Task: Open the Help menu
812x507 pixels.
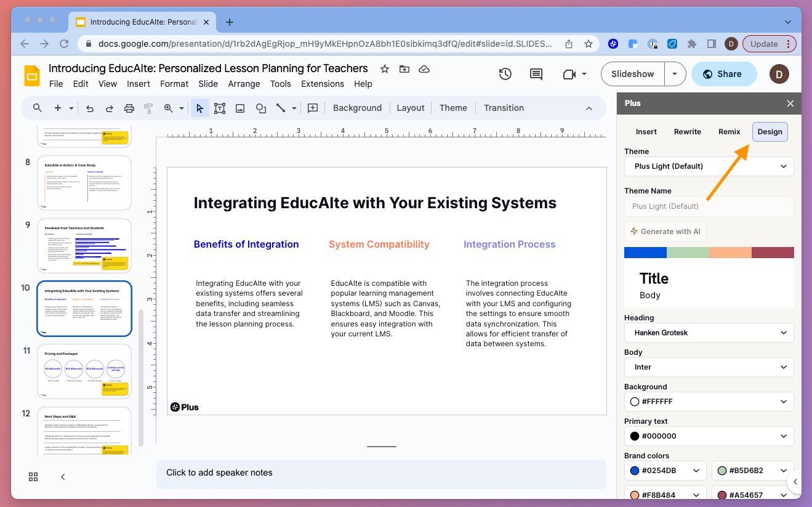Action: (363, 84)
